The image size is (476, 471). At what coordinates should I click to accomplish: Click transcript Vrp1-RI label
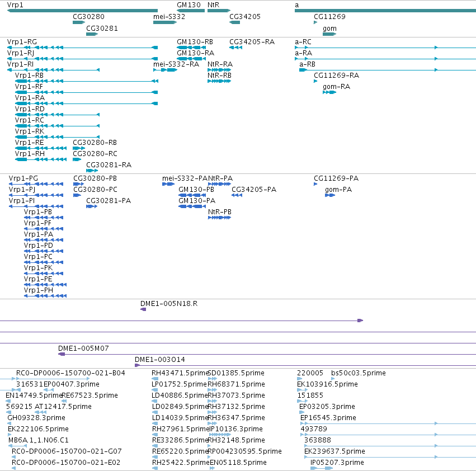pyautogui.click(x=20, y=64)
